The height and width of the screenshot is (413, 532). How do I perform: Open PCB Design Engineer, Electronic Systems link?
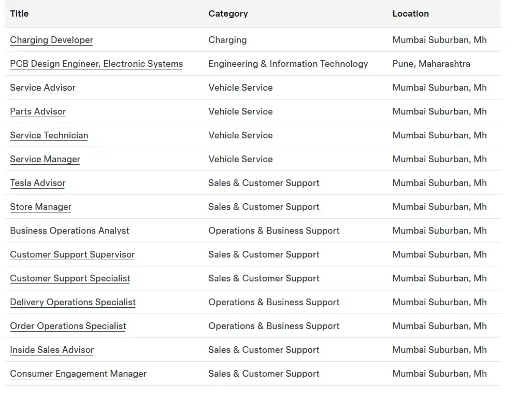click(x=96, y=64)
